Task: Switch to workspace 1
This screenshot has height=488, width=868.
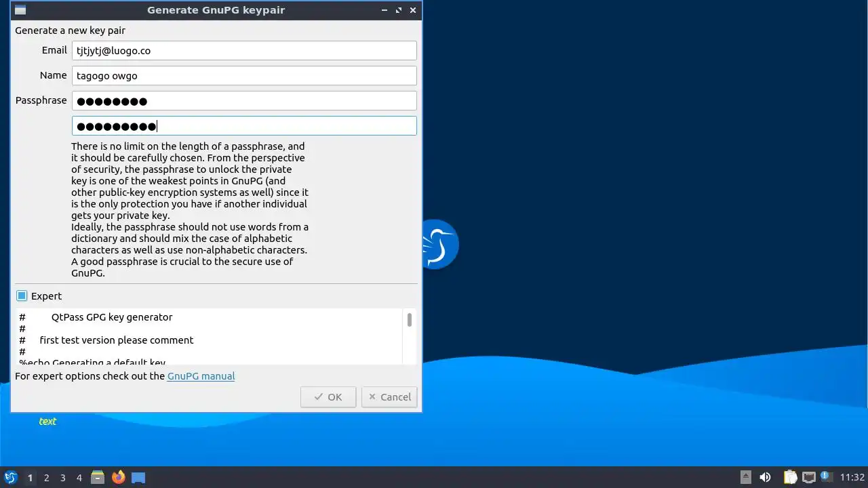Action: click(x=30, y=478)
